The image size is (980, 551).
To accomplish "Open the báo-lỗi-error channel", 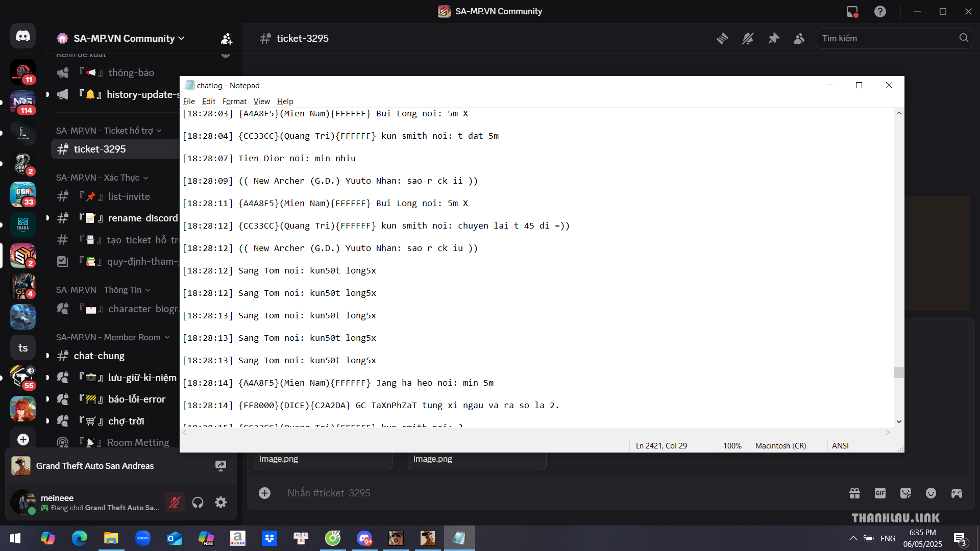I will click(115, 399).
